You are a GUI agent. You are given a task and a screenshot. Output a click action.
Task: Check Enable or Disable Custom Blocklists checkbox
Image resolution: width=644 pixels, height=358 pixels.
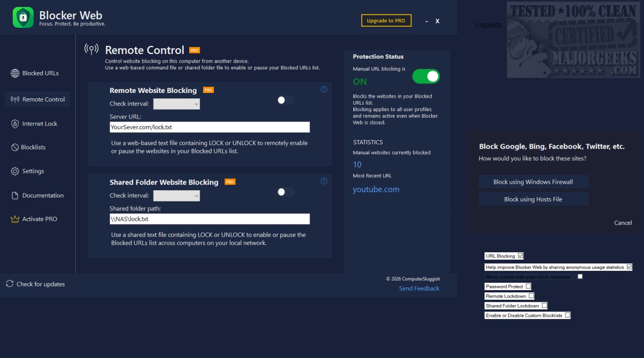[x=568, y=315]
